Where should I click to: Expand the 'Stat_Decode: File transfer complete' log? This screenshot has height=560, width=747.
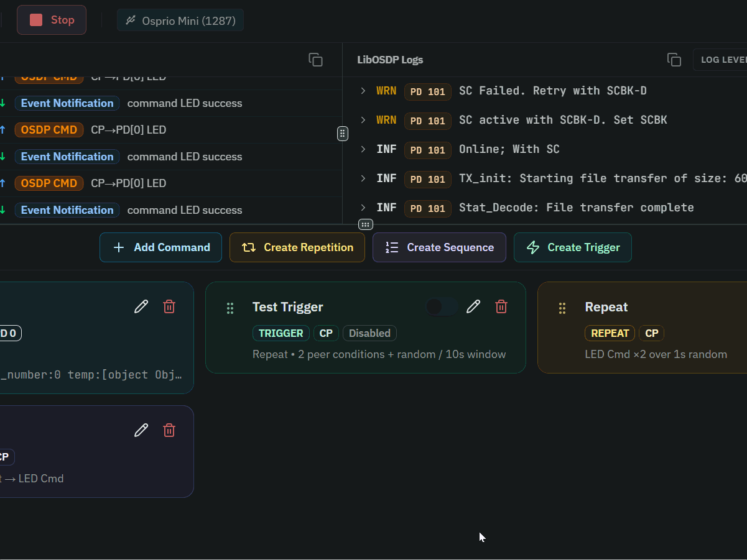pos(363,208)
